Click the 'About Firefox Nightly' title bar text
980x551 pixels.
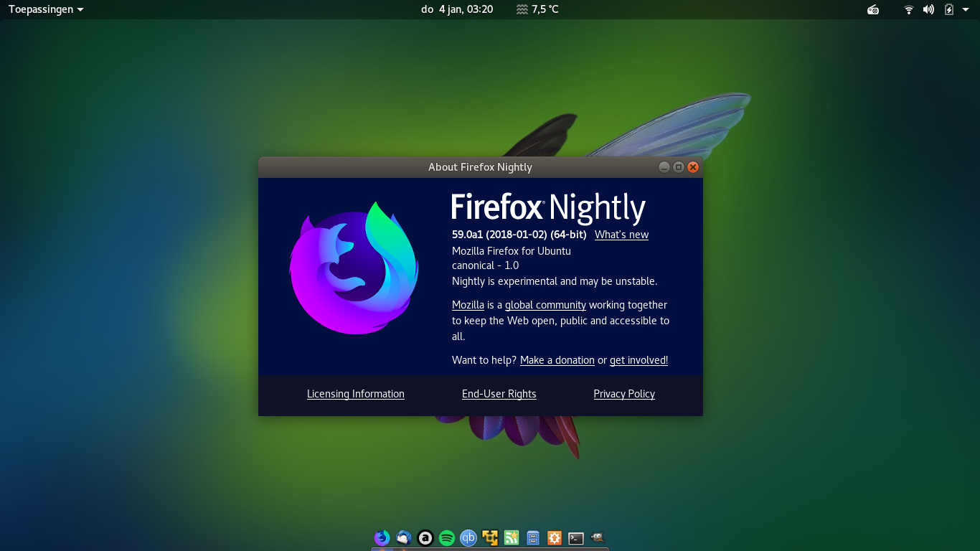pos(480,167)
